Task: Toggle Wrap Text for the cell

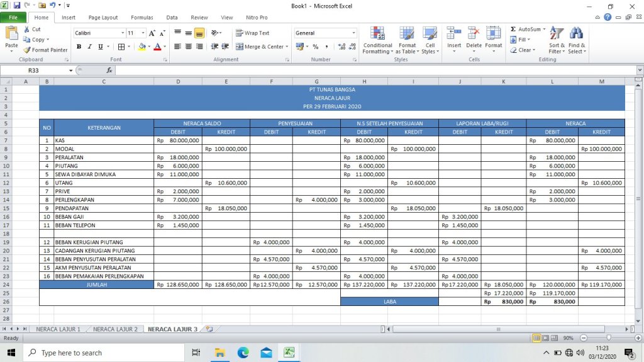Action: point(253,33)
